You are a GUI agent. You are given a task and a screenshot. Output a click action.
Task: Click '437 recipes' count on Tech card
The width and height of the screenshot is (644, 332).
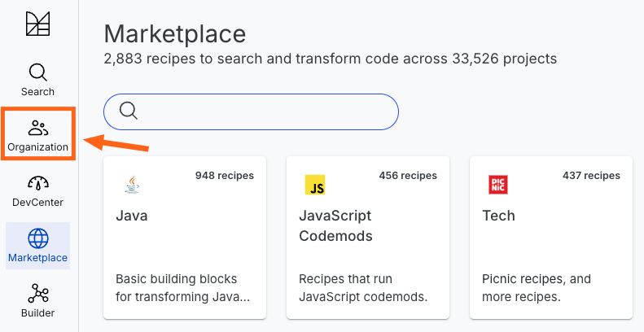tap(591, 176)
